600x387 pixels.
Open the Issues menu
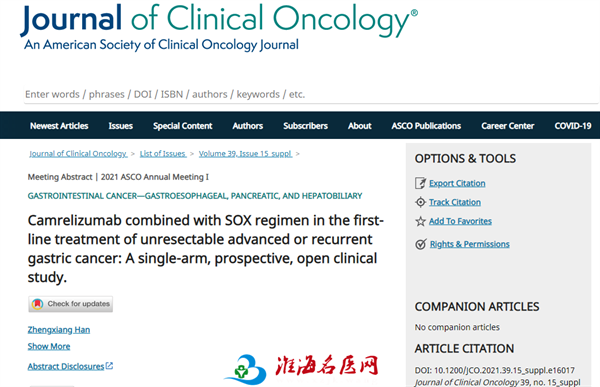coord(121,126)
